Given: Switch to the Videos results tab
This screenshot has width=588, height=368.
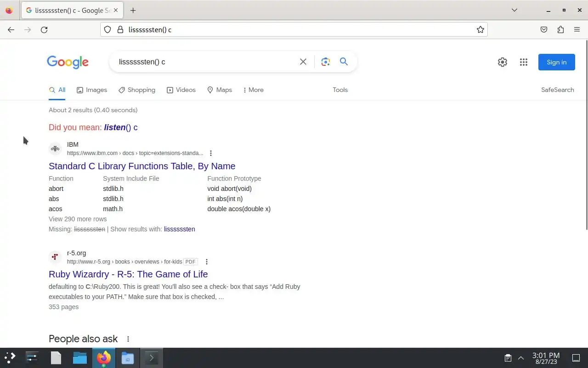Looking at the screenshot, I should click(181, 90).
